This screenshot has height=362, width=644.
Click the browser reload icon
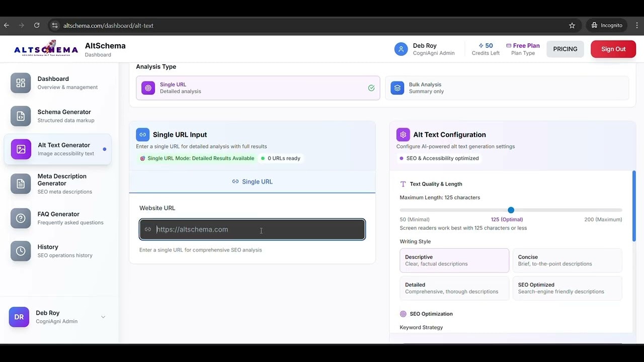click(37, 25)
